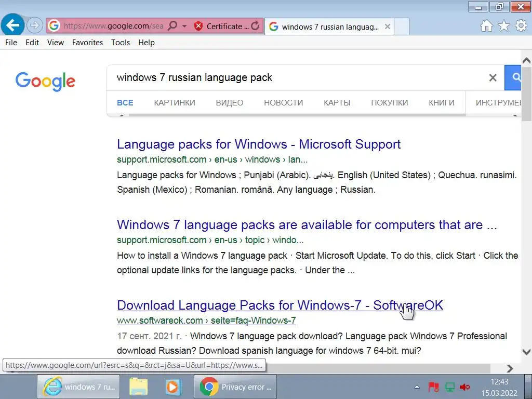Click the network tray icon
Image resolution: width=532 pixels, height=399 pixels.
[449, 387]
